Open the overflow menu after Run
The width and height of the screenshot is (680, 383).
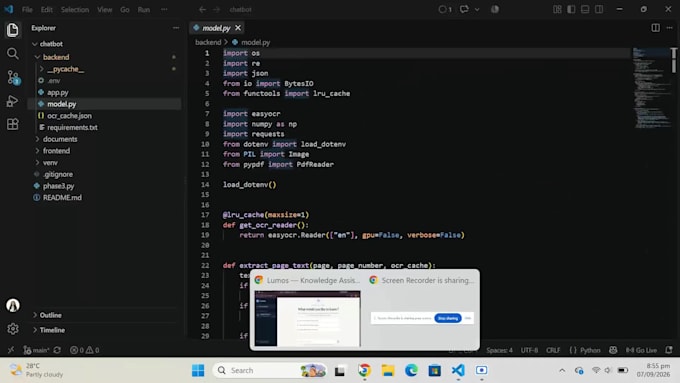point(164,9)
